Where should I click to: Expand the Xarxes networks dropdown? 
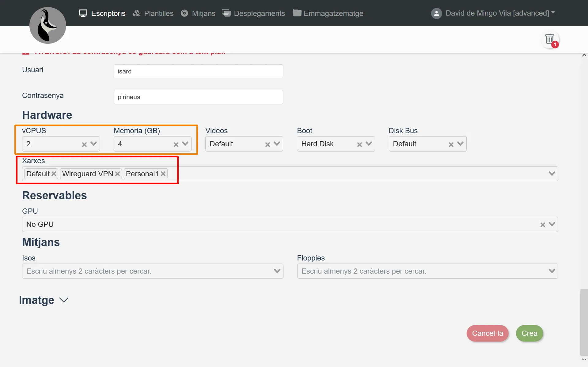[x=552, y=174]
